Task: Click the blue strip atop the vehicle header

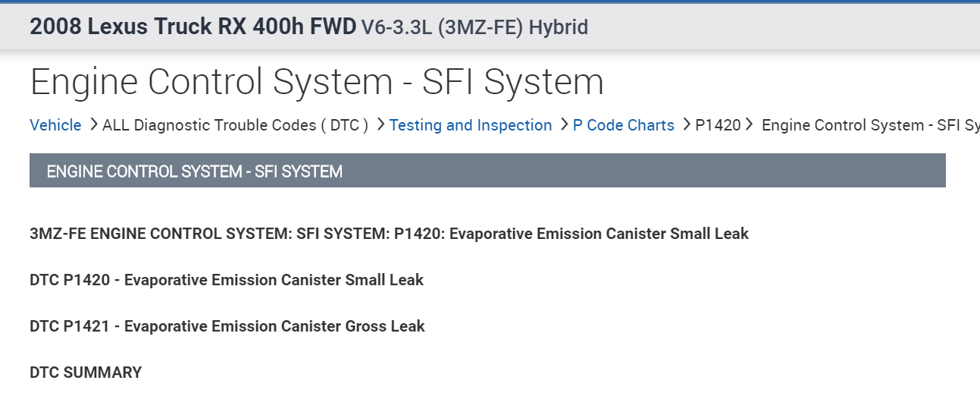Action: click(x=490, y=2)
